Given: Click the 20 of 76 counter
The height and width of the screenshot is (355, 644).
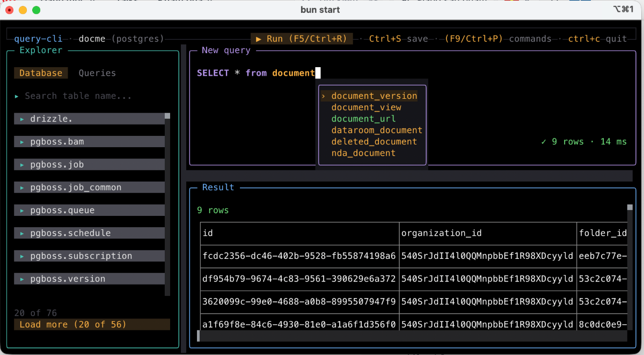Looking at the screenshot, I should coord(35,313).
